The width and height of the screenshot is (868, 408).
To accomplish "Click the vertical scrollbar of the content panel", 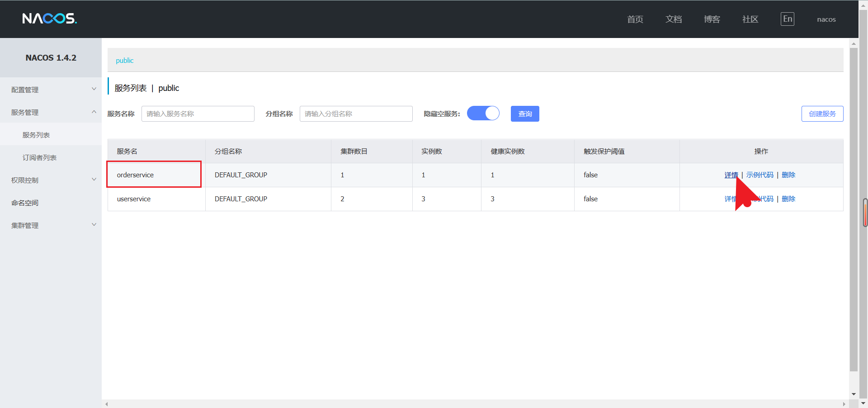I will point(854,209).
